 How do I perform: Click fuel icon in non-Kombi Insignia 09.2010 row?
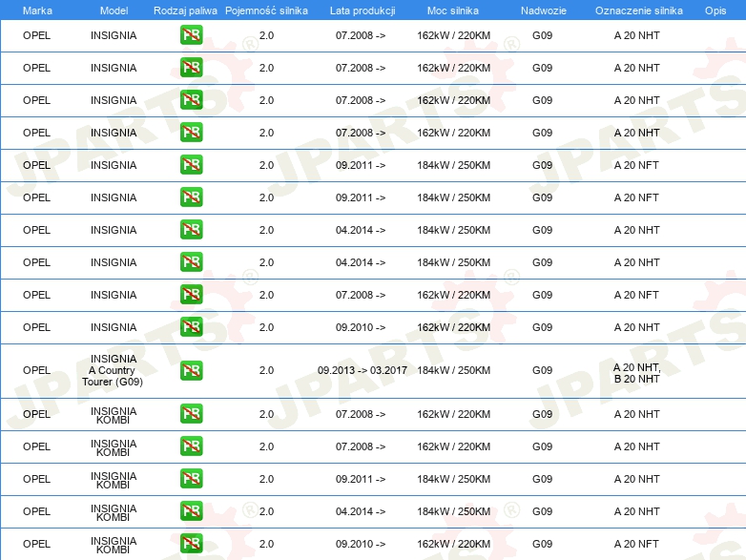pyautogui.click(x=191, y=327)
